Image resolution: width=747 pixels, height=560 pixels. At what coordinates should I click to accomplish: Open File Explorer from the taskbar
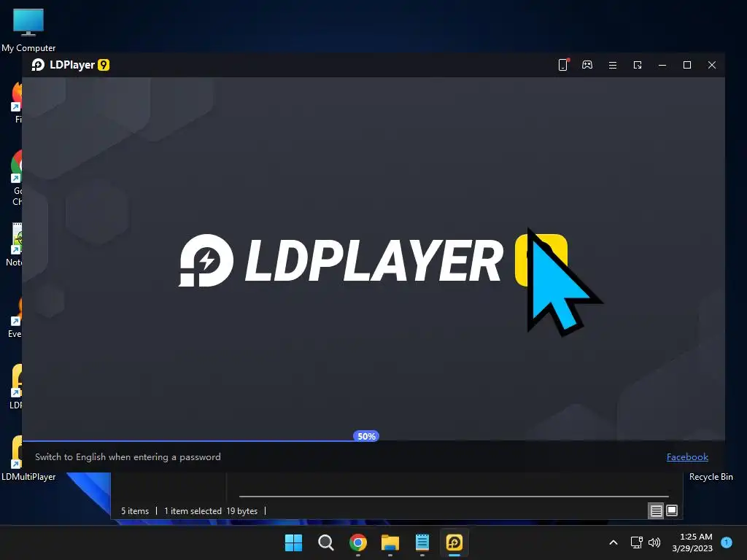tap(390, 542)
